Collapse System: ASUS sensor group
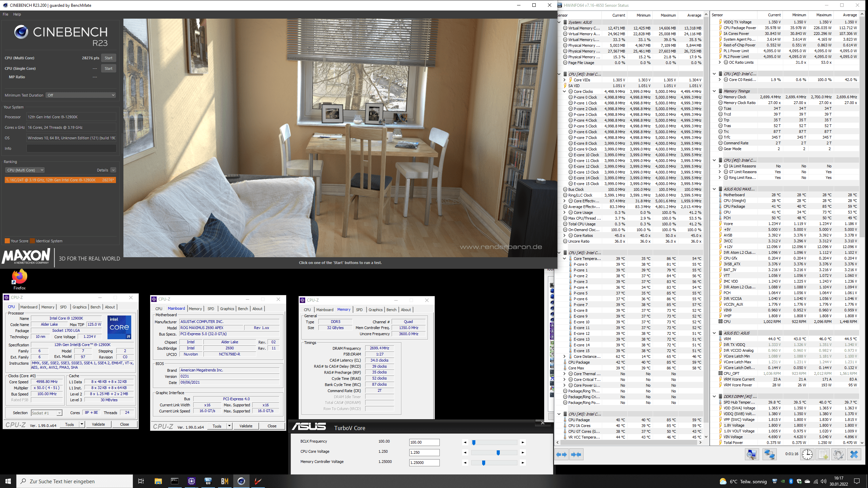 [559, 22]
